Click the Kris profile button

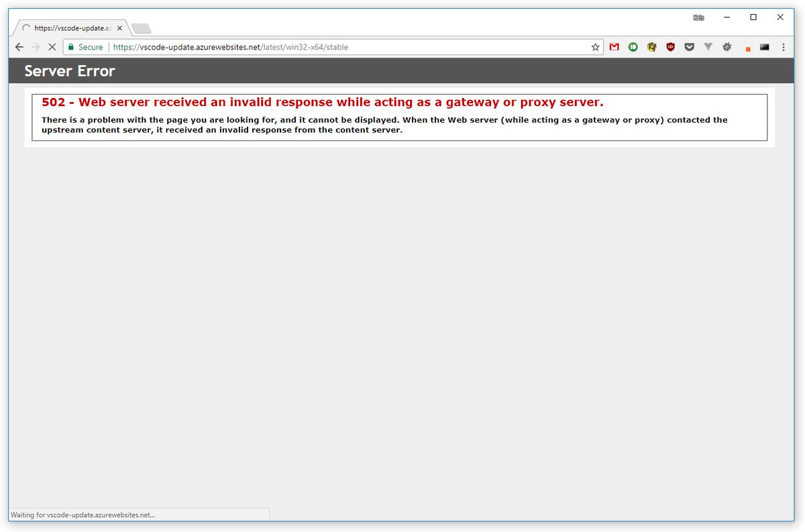click(x=698, y=17)
